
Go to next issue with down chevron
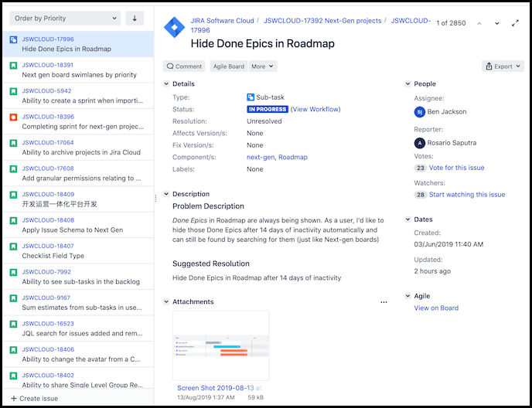point(496,23)
